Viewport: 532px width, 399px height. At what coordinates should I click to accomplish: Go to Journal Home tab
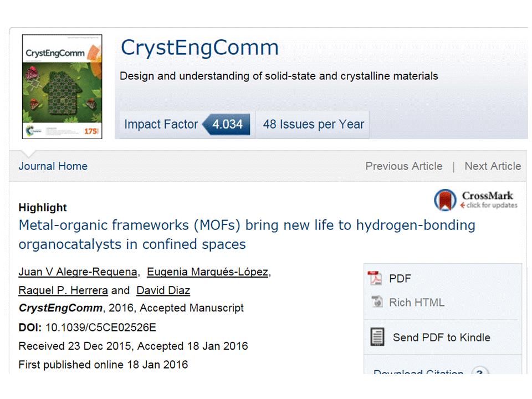[53, 166]
